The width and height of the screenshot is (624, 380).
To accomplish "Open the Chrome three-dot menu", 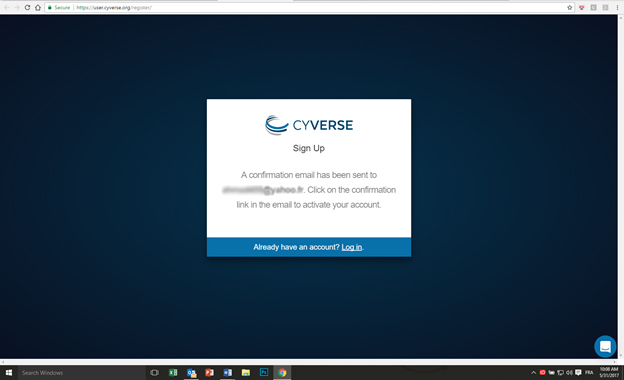I will click(617, 8).
